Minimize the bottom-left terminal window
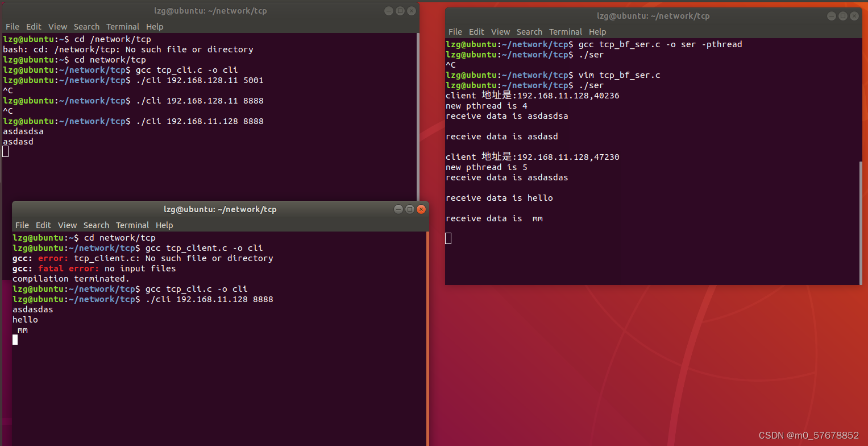The image size is (868, 446). pos(398,209)
